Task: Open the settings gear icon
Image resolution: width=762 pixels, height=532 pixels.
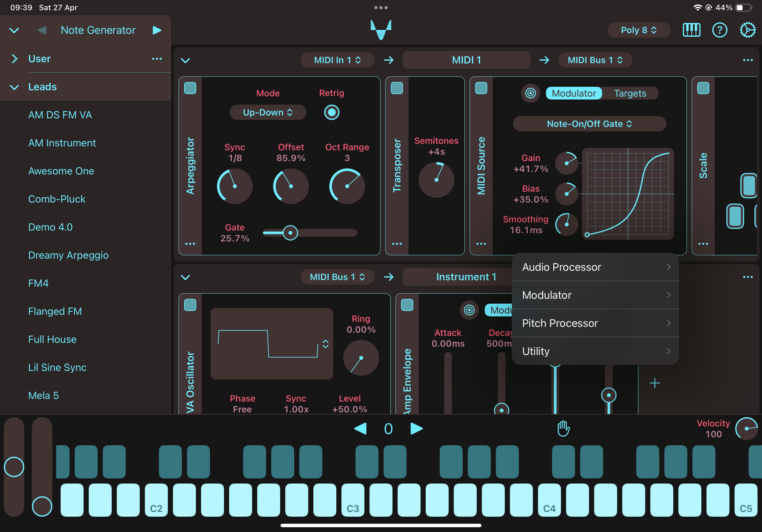Action: click(747, 30)
